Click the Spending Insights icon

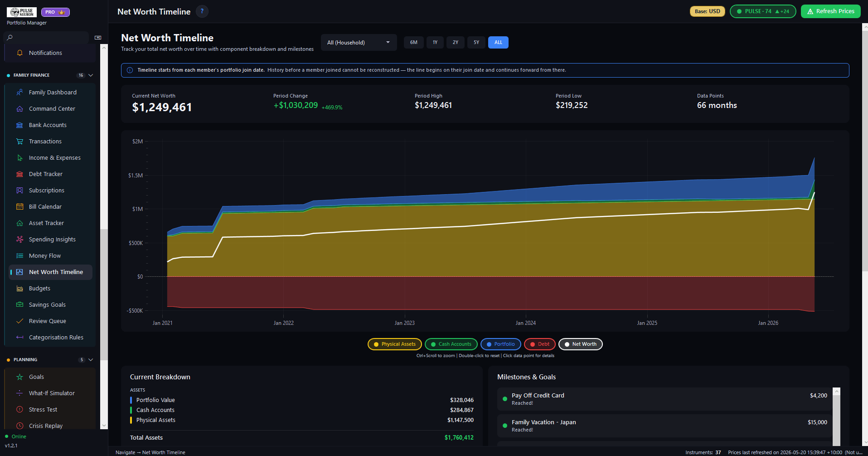[x=19, y=240]
